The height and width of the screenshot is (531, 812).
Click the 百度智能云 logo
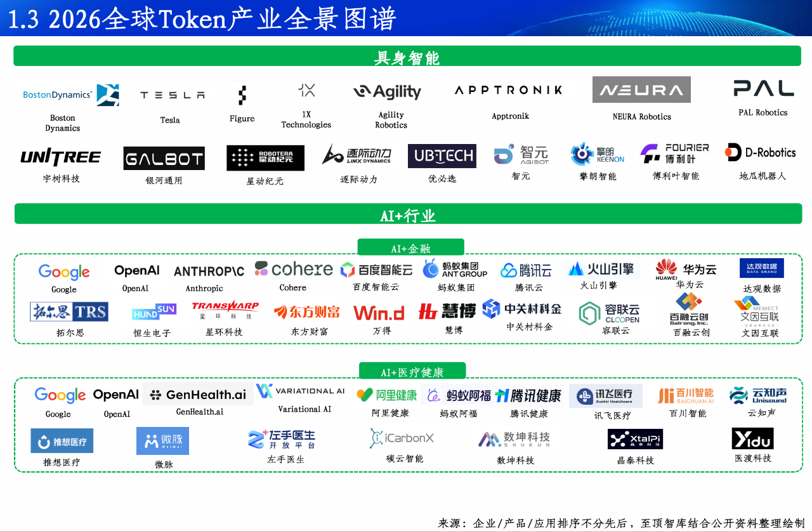click(376, 270)
